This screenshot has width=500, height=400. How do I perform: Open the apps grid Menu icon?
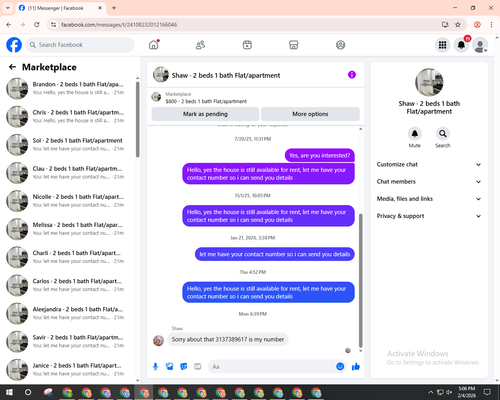[x=442, y=45]
